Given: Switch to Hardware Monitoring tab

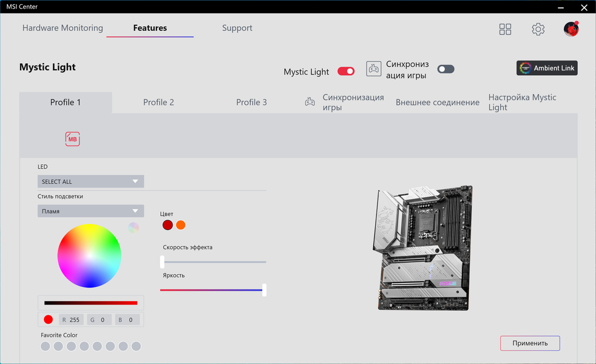Looking at the screenshot, I should point(63,28).
